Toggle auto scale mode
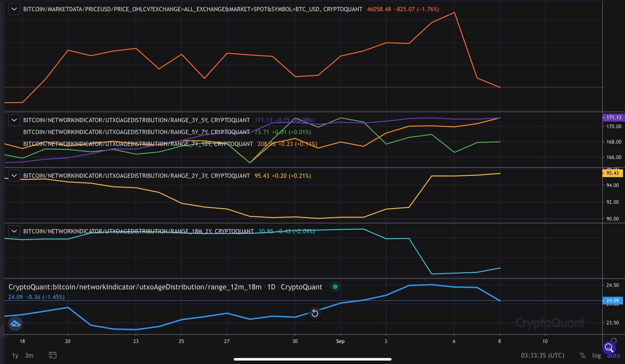This screenshot has width=625, height=364. [614, 355]
